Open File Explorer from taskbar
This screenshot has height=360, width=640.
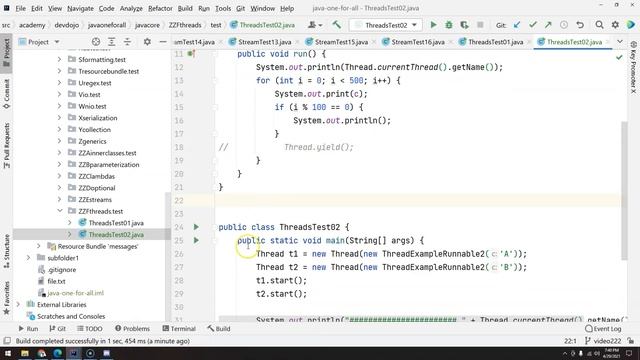tap(25, 353)
